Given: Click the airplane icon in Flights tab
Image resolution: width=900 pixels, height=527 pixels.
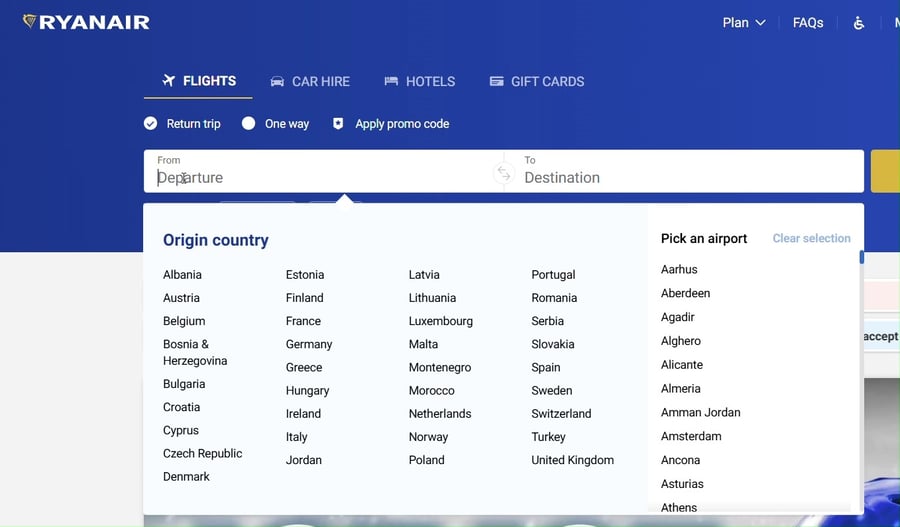Looking at the screenshot, I should pos(168,81).
